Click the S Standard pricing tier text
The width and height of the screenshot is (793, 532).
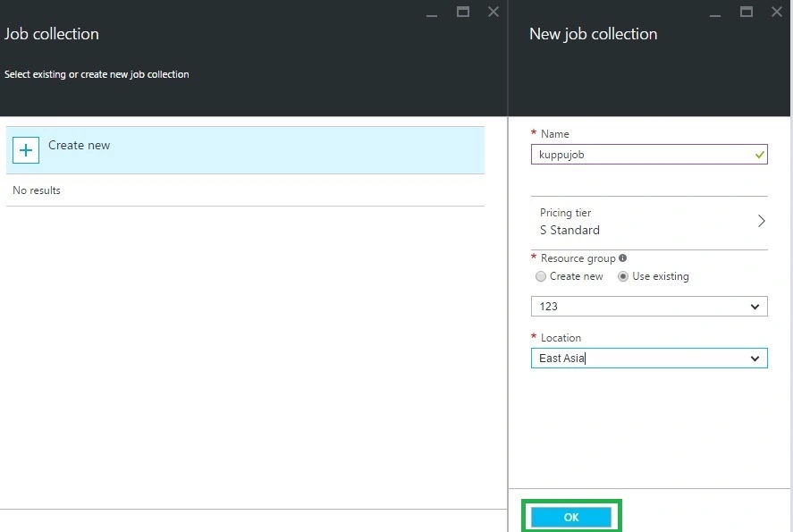click(569, 230)
